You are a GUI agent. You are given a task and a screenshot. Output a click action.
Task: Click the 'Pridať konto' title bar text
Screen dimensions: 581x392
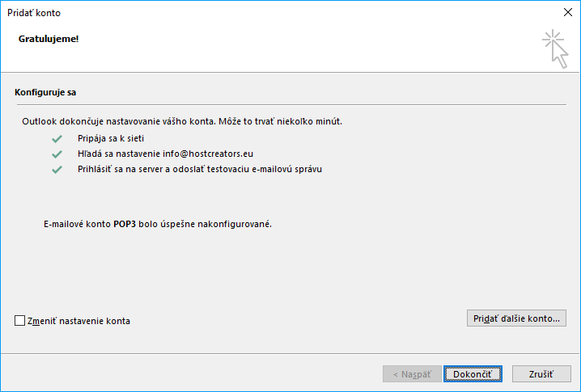point(33,13)
